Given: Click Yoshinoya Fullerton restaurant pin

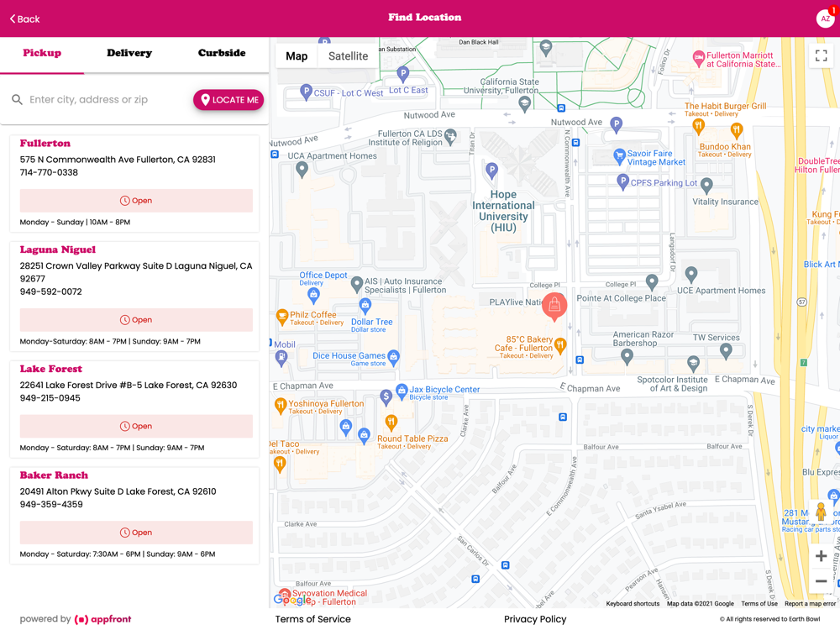Looking at the screenshot, I should pyautogui.click(x=281, y=406).
